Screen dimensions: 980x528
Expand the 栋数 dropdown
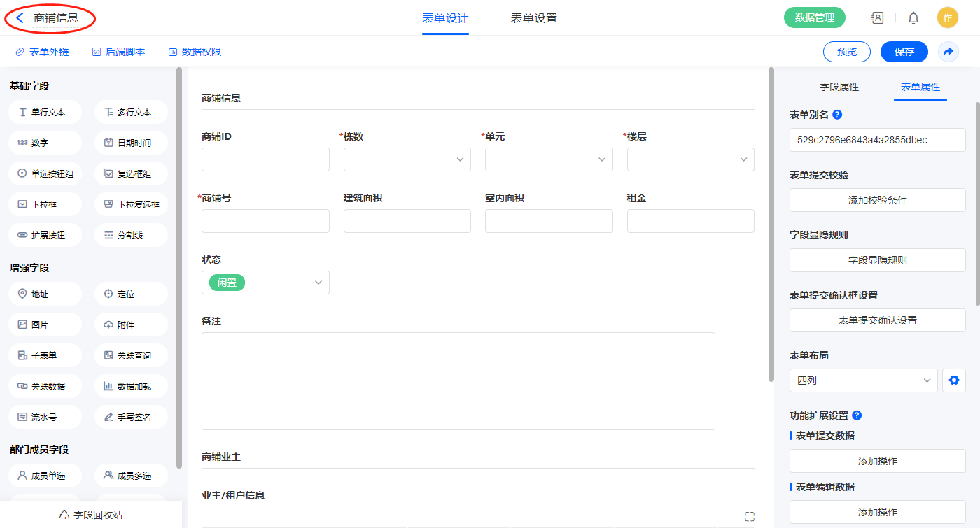407,159
